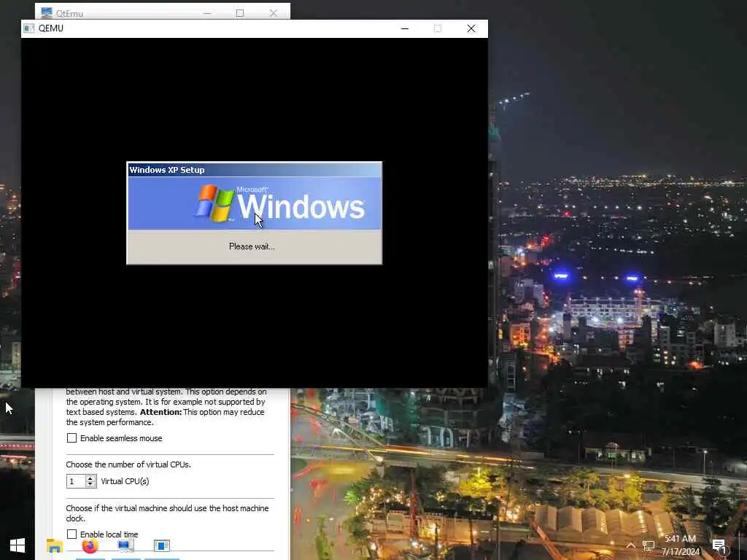Open the Windows Start menu

(18, 545)
